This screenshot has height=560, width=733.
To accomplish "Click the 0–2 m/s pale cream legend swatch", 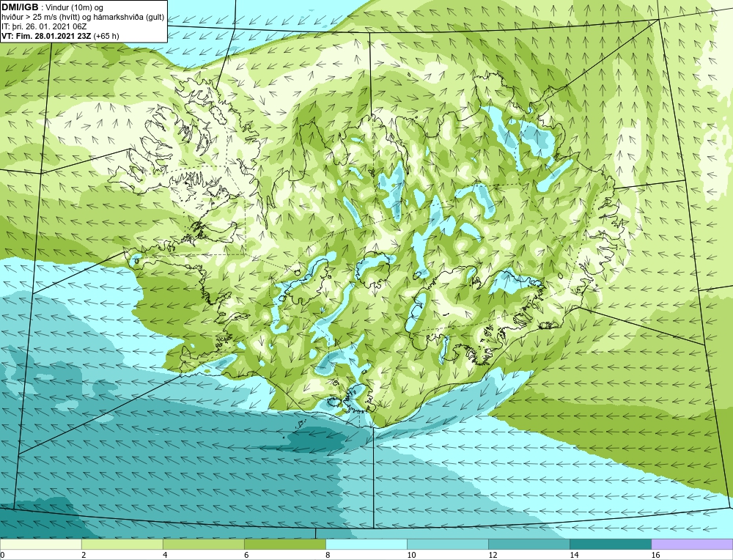I will click(x=40, y=544).
